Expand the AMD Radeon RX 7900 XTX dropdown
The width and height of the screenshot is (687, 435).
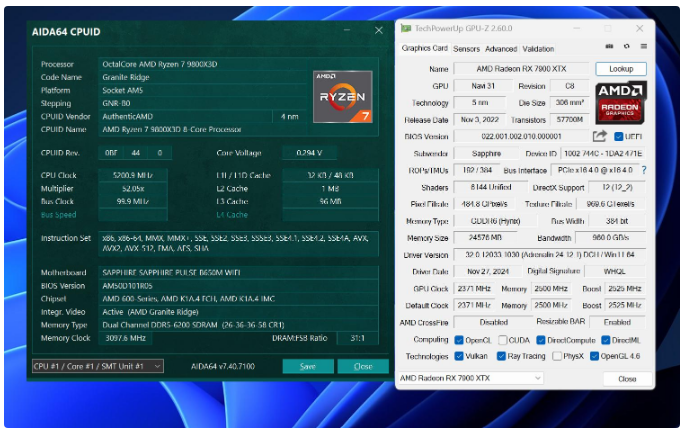pyautogui.click(x=471, y=379)
